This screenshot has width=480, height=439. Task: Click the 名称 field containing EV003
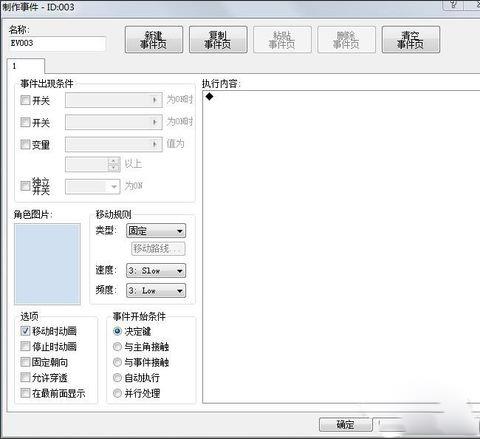(57, 43)
